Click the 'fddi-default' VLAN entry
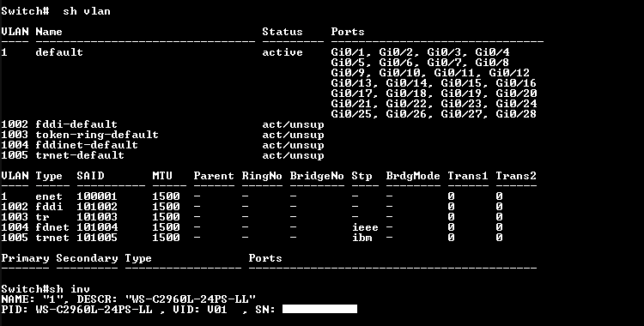 76,124
